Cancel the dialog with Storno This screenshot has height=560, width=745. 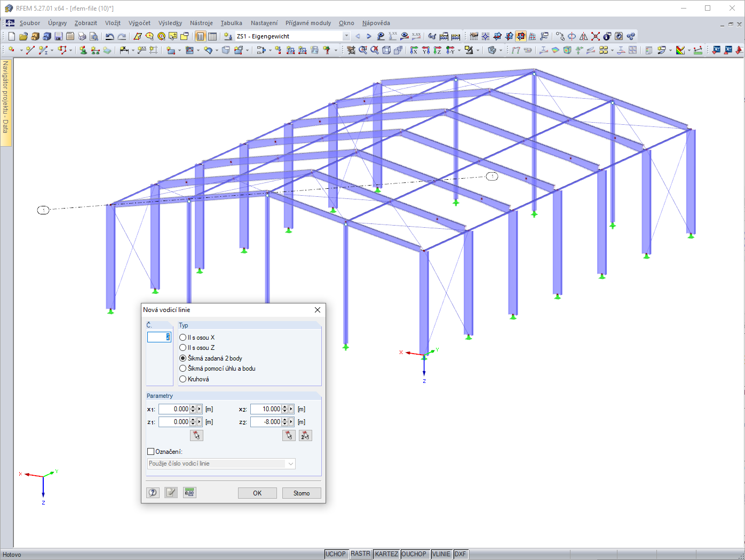[x=302, y=493]
